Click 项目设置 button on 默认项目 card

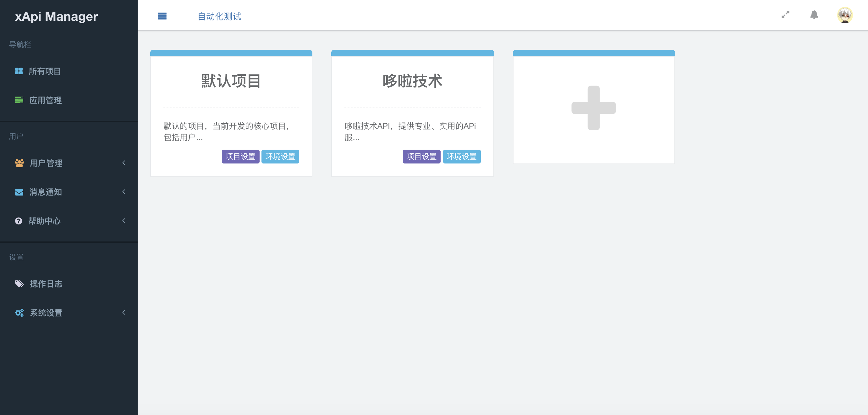(240, 157)
